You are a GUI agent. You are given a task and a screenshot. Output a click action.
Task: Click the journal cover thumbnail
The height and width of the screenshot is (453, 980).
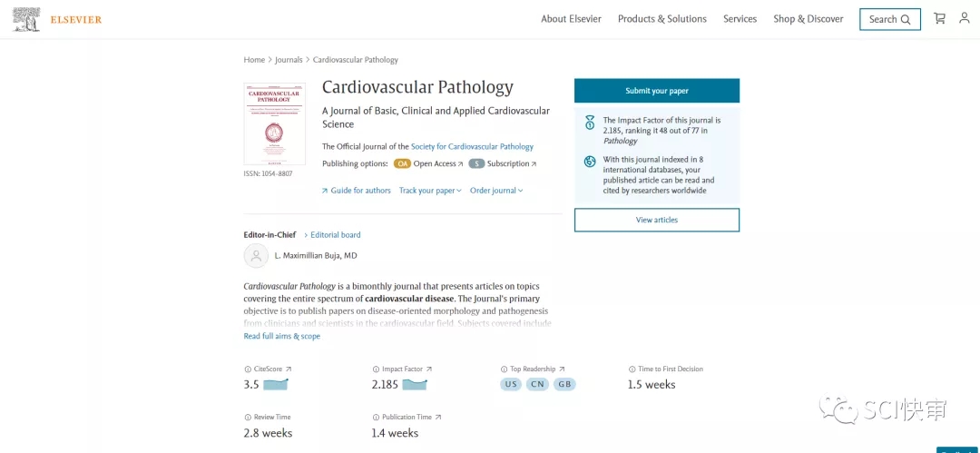pos(274,123)
